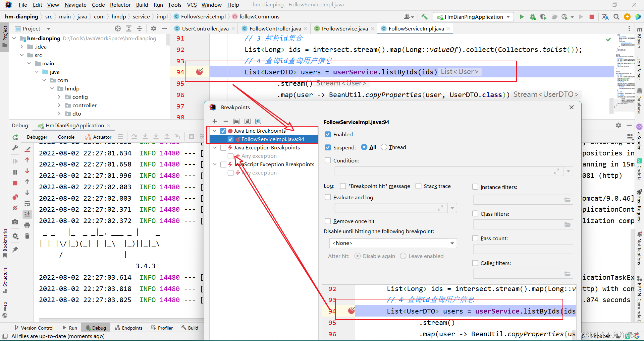Viewport: 644px width, 341px height.
Task: Collapse the hmdp package node
Action: coord(52,88)
